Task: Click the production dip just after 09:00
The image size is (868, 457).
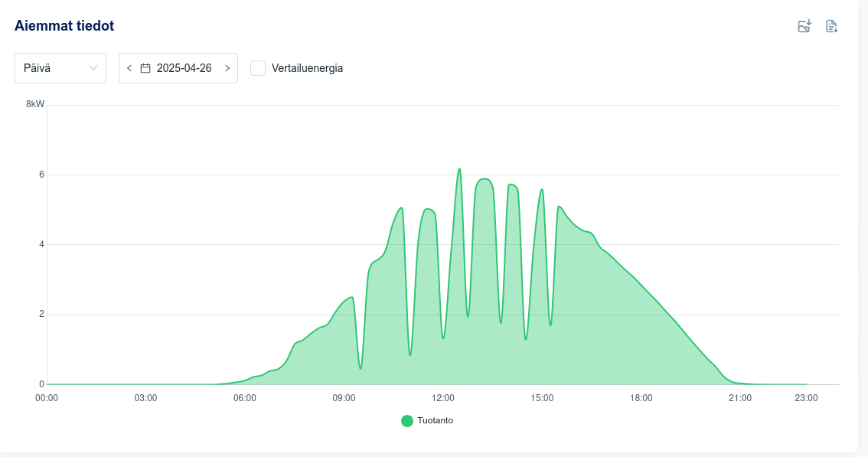Action: tap(361, 368)
